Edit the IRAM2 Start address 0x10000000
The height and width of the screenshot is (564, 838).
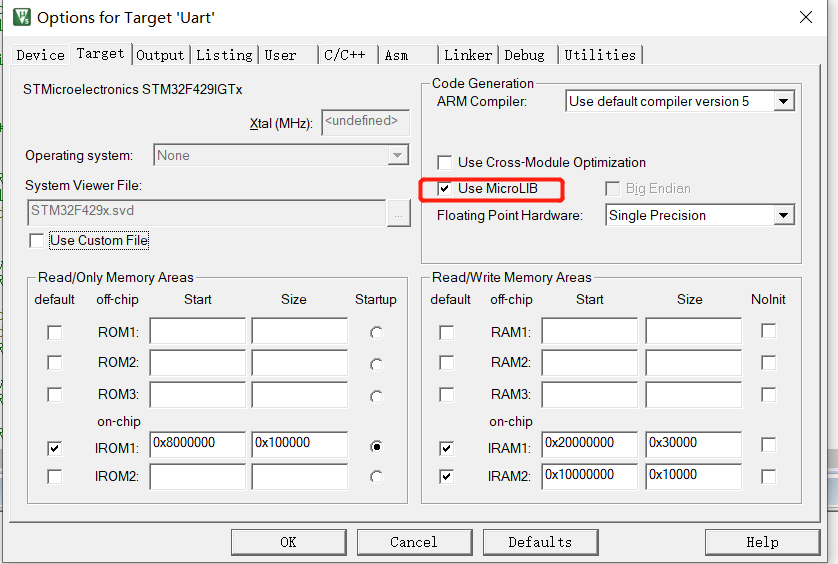tap(589, 476)
